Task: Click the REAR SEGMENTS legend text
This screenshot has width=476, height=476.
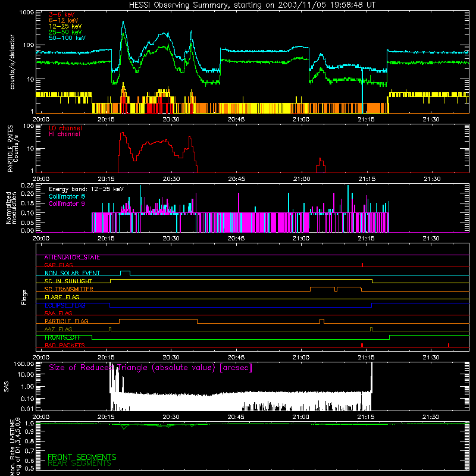Action: [80, 464]
